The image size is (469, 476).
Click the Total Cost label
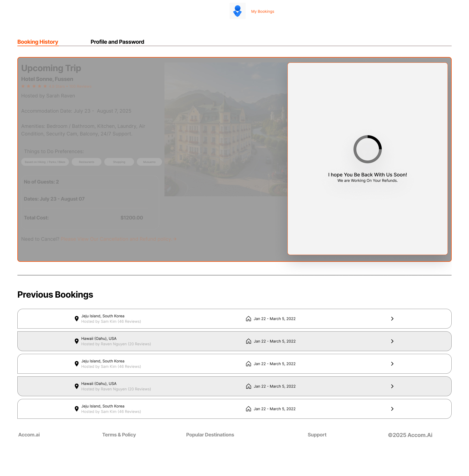(36, 218)
